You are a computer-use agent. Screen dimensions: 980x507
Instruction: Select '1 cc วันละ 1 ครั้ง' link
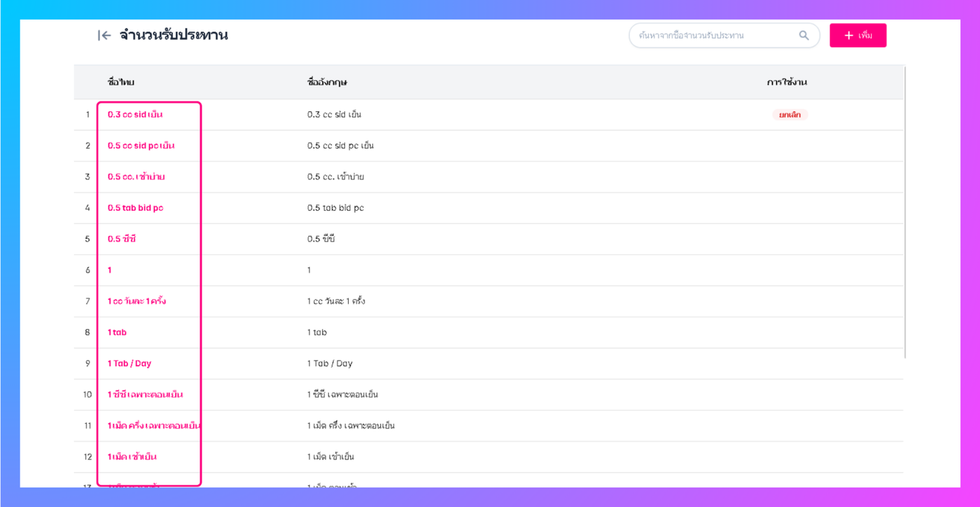point(137,301)
